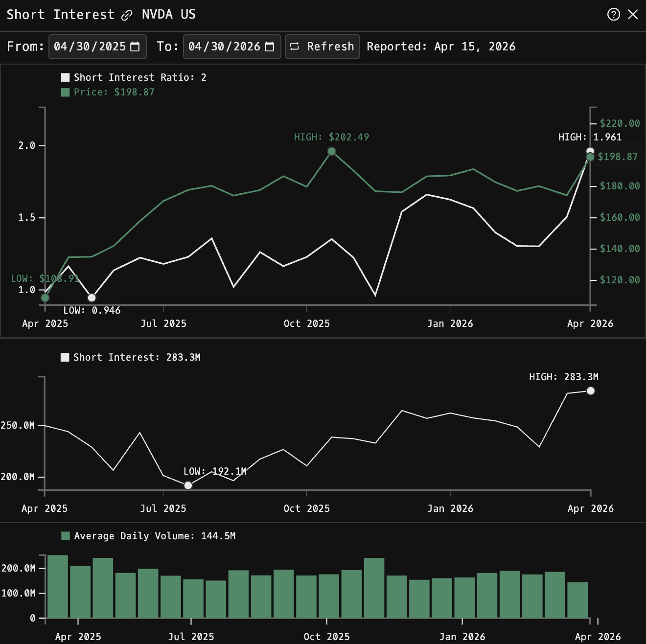Click the $198.87 price axis tag

[618, 157]
